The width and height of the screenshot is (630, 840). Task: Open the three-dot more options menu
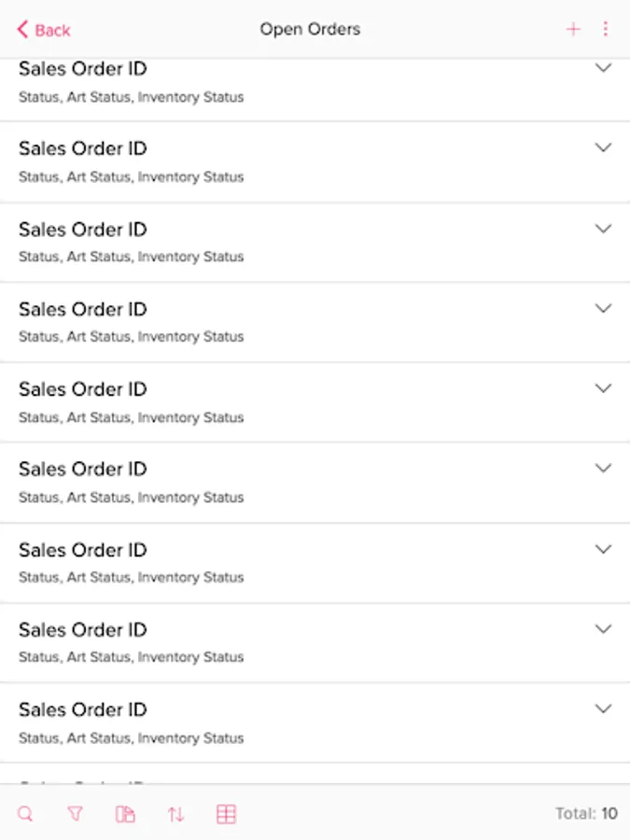click(x=605, y=29)
